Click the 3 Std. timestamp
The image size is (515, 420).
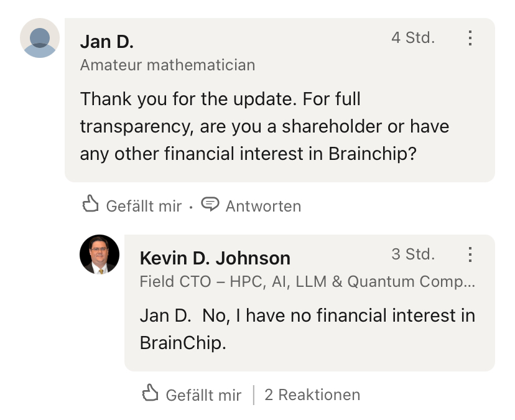[x=413, y=254]
